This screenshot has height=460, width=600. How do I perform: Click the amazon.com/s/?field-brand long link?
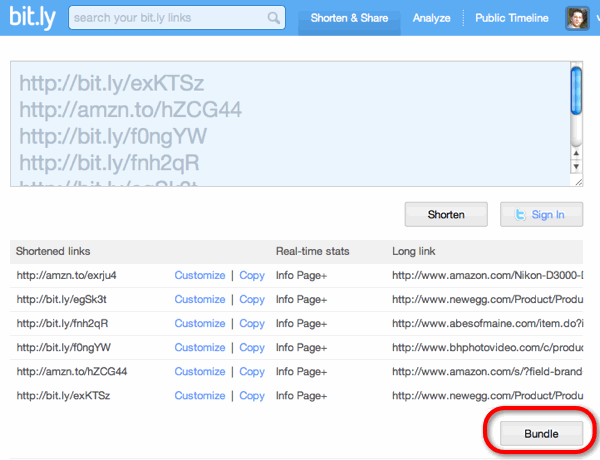click(487, 372)
